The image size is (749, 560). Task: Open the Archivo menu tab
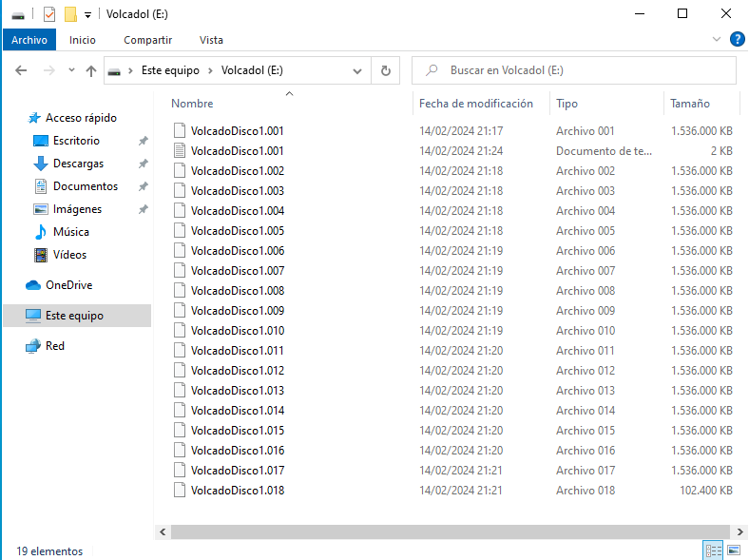pos(29,40)
